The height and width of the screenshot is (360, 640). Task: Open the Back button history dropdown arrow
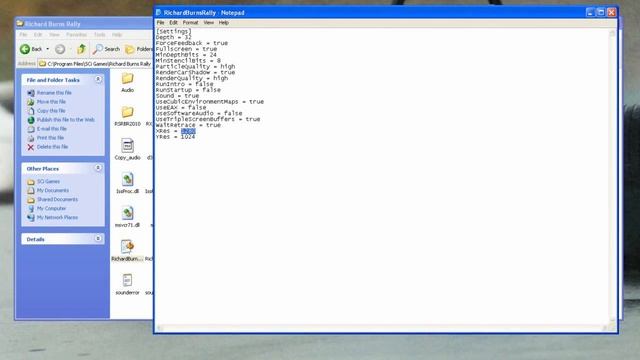[47, 49]
